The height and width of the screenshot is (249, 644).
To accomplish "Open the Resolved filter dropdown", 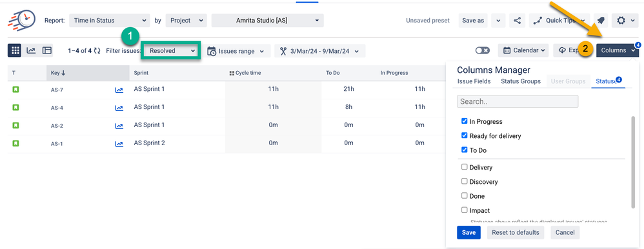I will point(171,51).
